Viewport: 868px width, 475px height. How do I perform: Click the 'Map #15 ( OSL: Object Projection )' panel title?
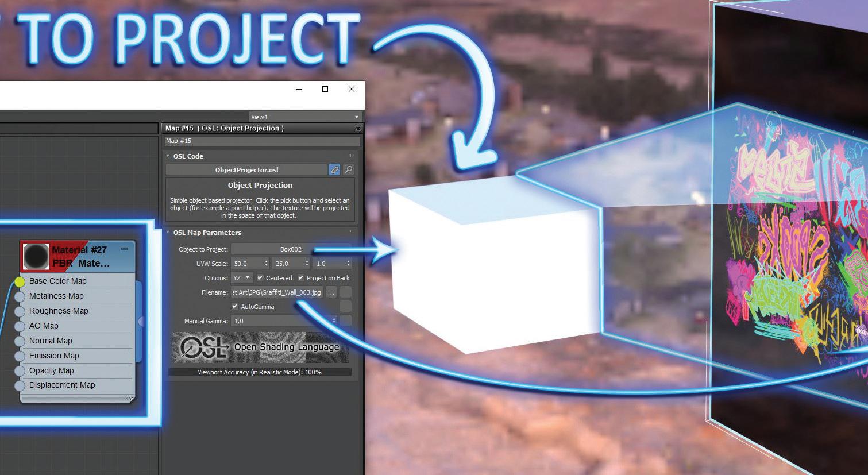point(225,128)
